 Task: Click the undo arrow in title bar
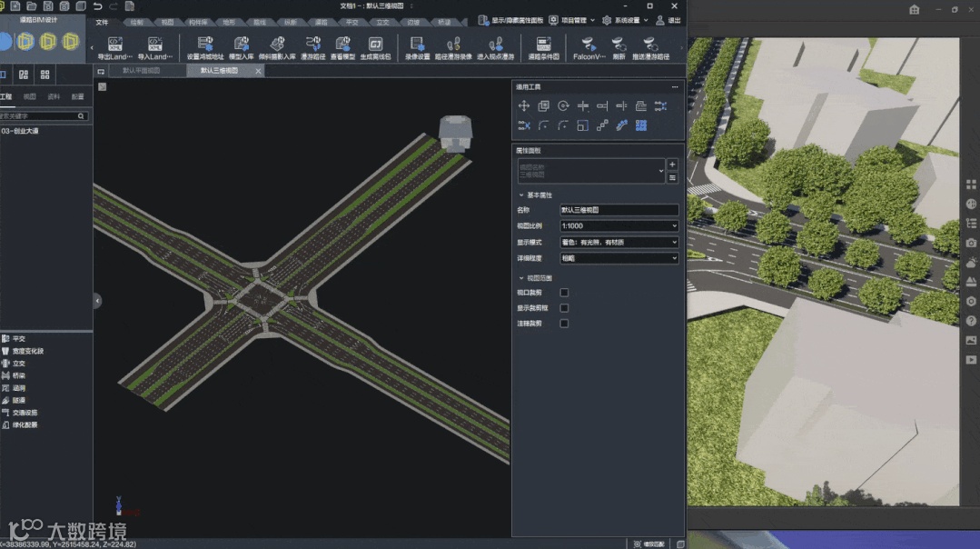(x=97, y=6)
